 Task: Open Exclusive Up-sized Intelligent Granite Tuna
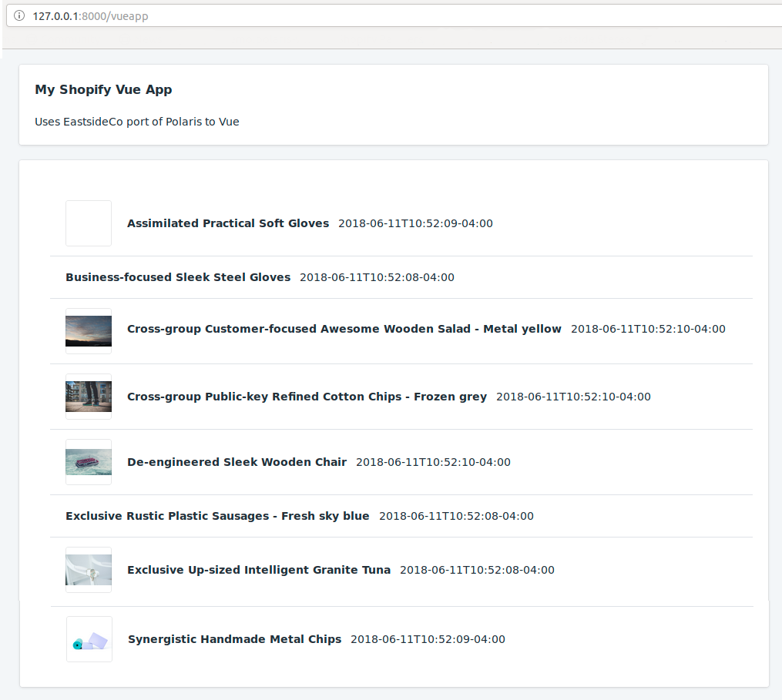coord(259,570)
